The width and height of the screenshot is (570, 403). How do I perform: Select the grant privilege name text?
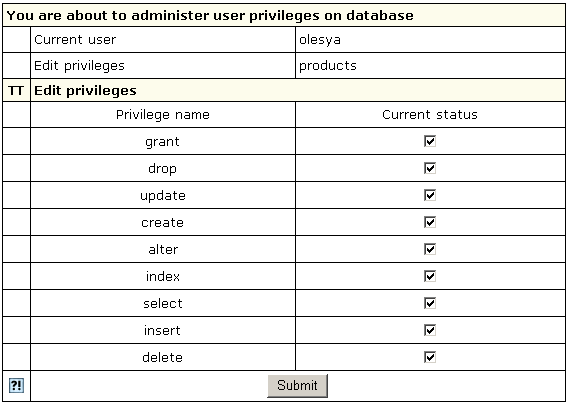click(162, 142)
